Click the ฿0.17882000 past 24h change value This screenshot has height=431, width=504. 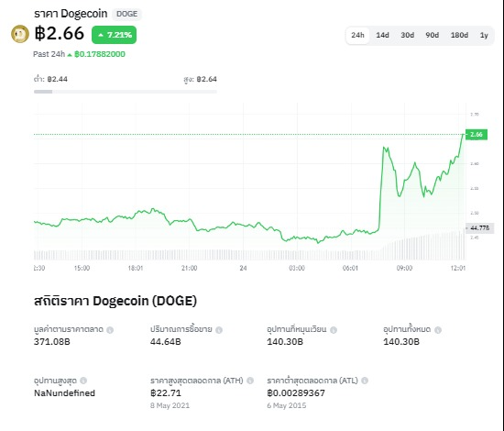point(100,54)
